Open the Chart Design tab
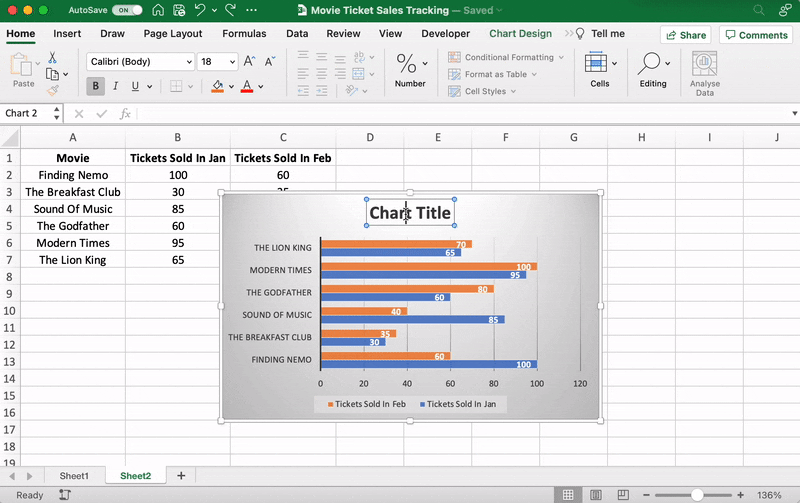800x503 pixels. [520, 34]
